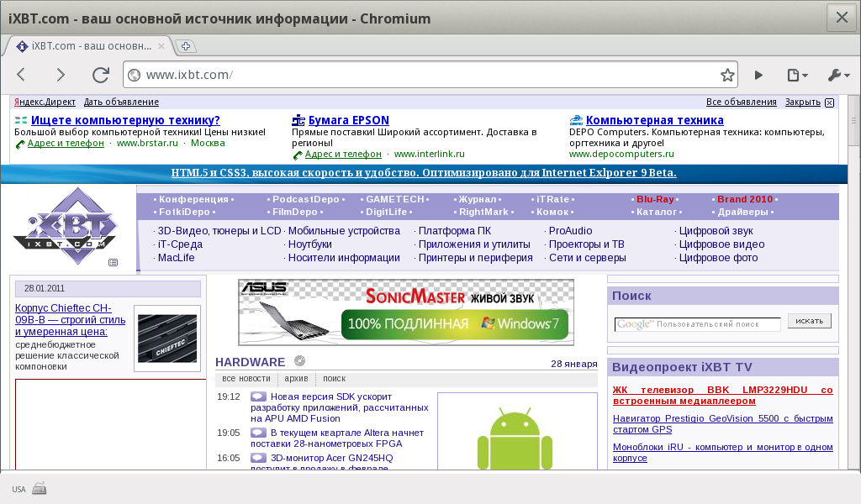Screen dimensions: 861x504
Task: Open comment icon for 19:05 Altera news
Action: point(258,433)
